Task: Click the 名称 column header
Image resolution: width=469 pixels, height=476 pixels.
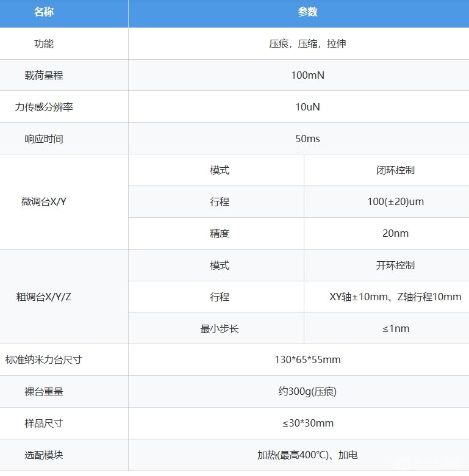Action: tap(44, 12)
